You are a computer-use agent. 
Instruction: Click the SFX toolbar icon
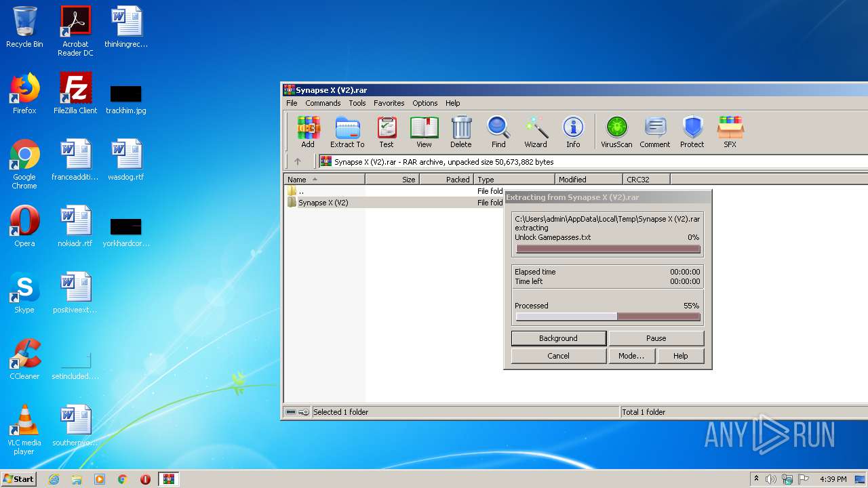tap(730, 131)
